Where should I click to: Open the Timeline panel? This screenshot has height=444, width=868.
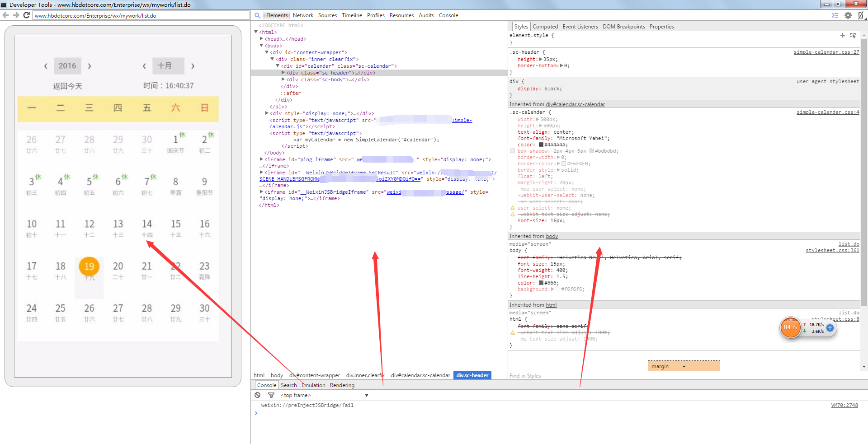coord(352,15)
